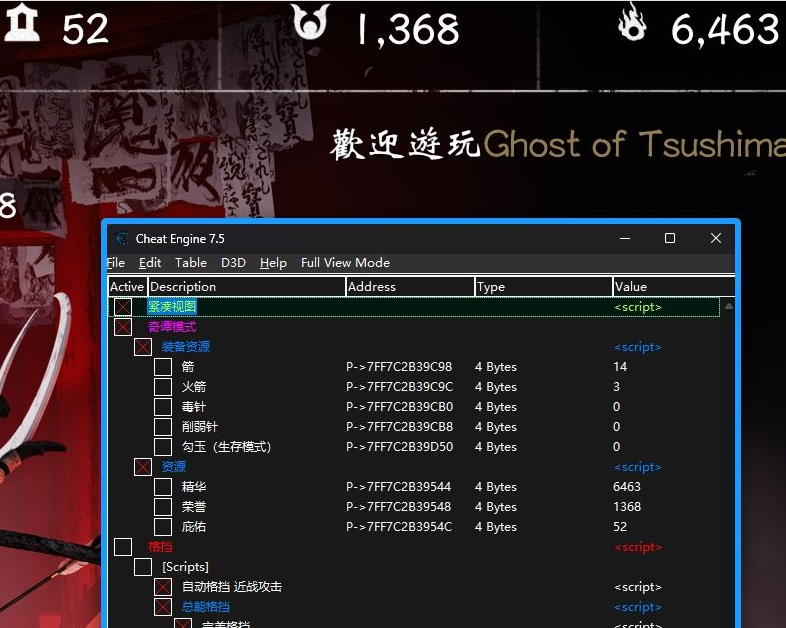Select the 奇谭模式 group entry
Viewport: 786px width, 628px height.
tap(172, 327)
